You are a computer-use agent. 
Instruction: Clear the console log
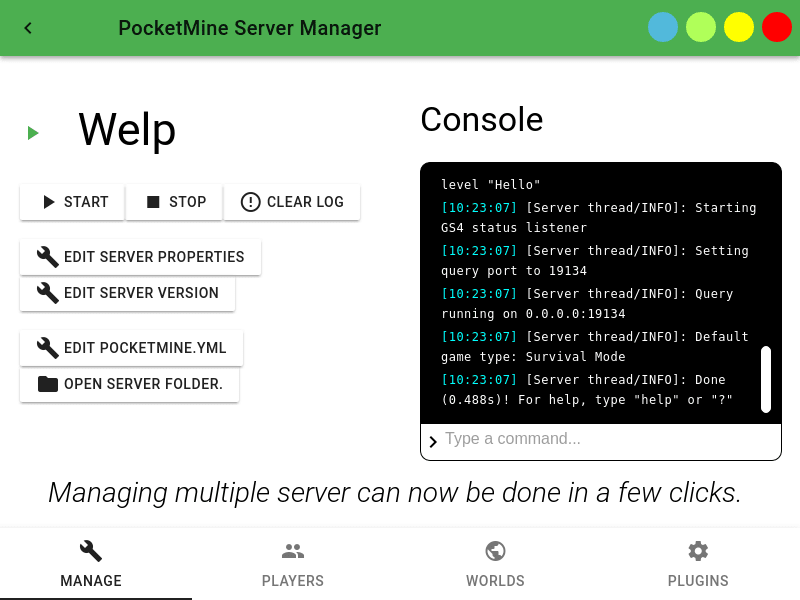pyautogui.click(x=292, y=202)
